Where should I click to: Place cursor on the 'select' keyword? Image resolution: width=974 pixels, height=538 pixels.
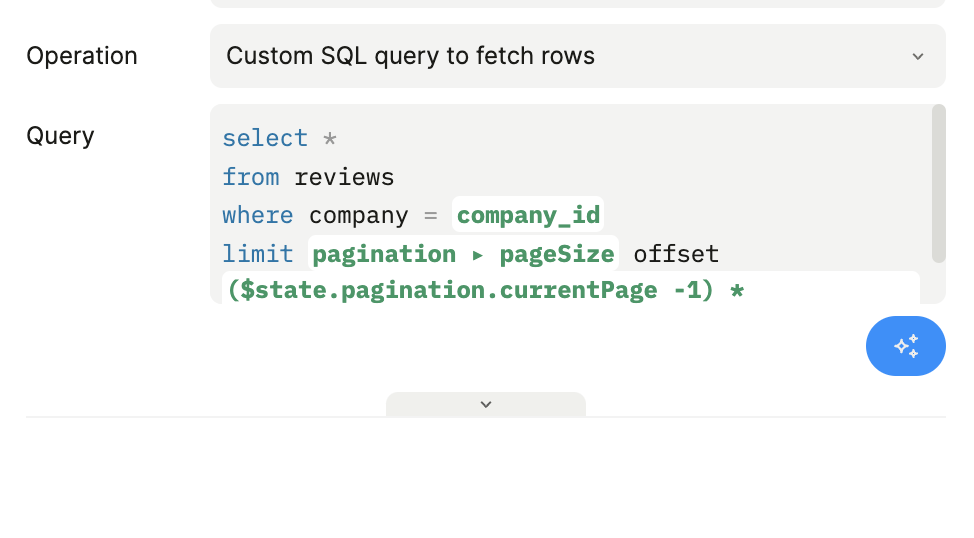(265, 138)
